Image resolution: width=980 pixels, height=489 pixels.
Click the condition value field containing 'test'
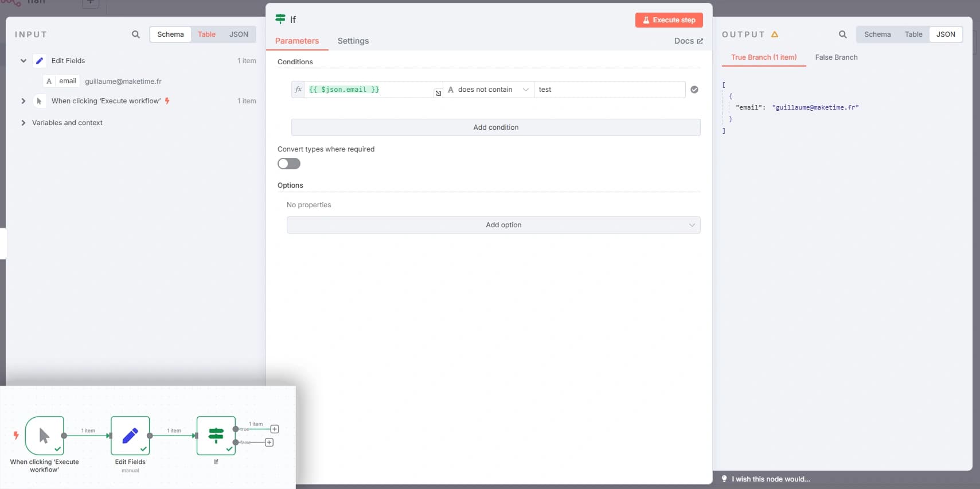[609, 90]
